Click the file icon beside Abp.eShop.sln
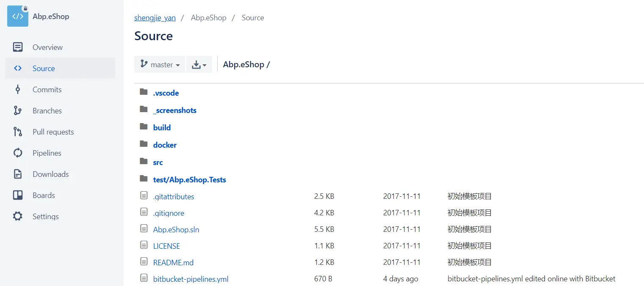This screenshot has height=286, width=644. 144,228
